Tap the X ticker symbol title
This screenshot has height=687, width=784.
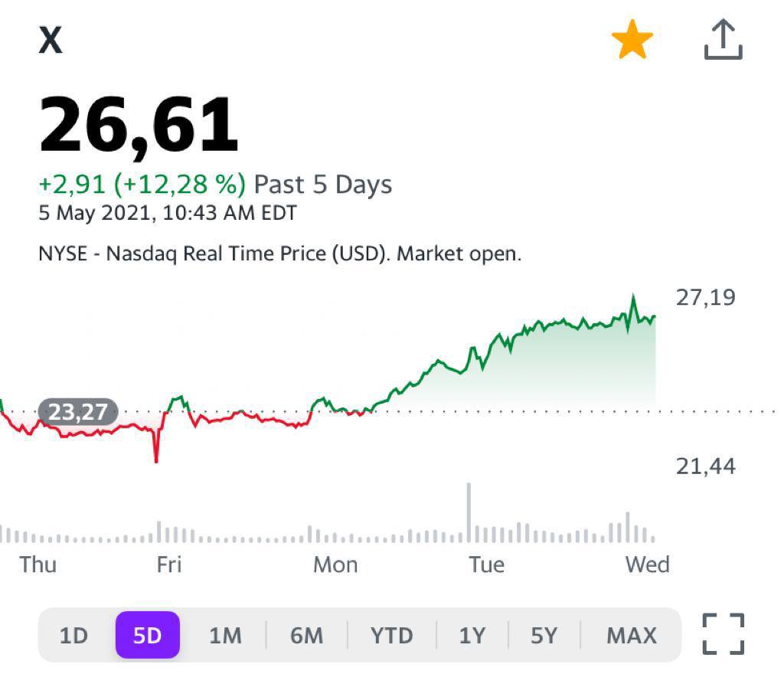51,41
